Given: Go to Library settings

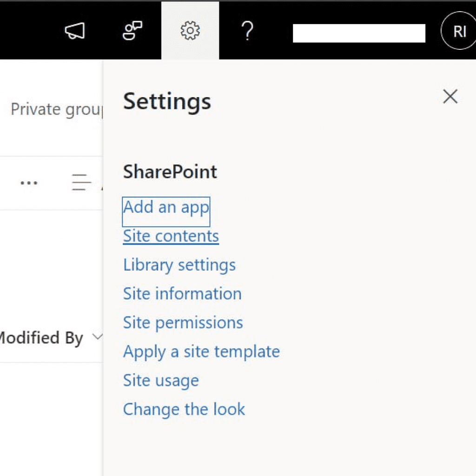Looking at the screenshot, I should (179, 265).
